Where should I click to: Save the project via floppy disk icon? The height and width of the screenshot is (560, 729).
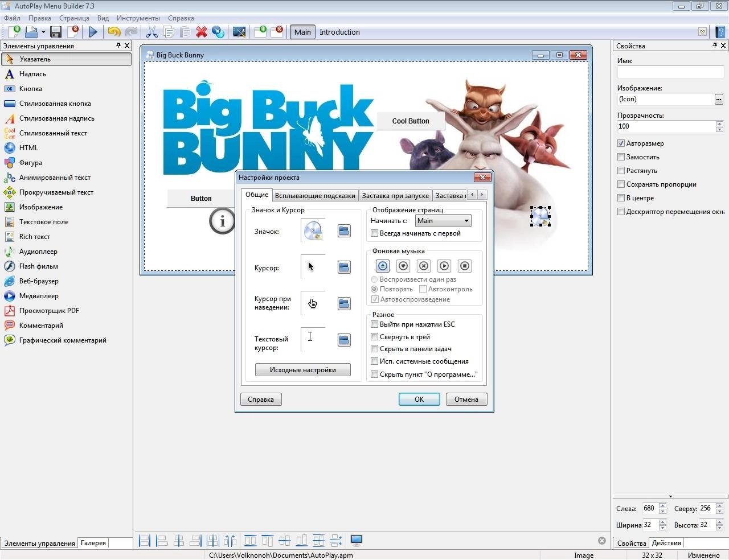click(56, 32)
